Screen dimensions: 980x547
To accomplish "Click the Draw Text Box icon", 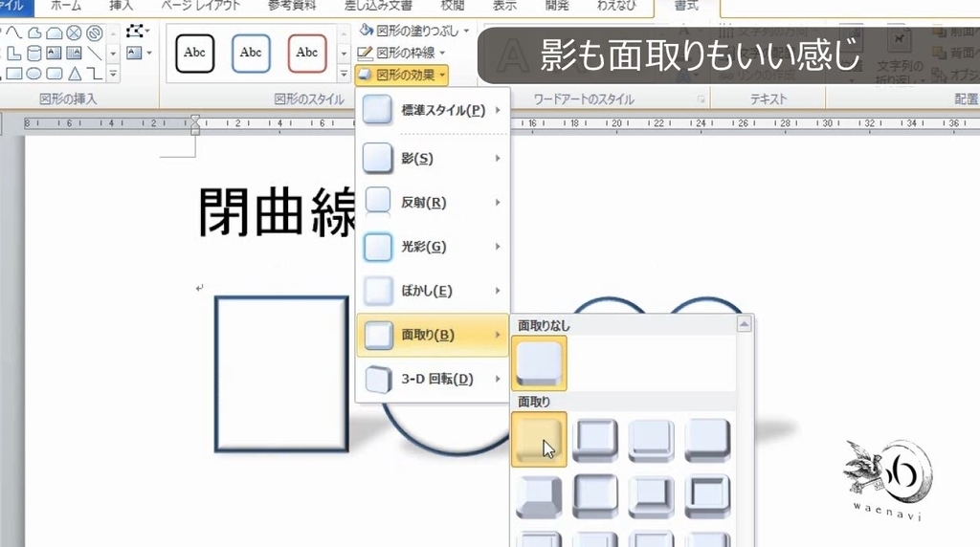I will pyautogui.click(x=134, y=54).
